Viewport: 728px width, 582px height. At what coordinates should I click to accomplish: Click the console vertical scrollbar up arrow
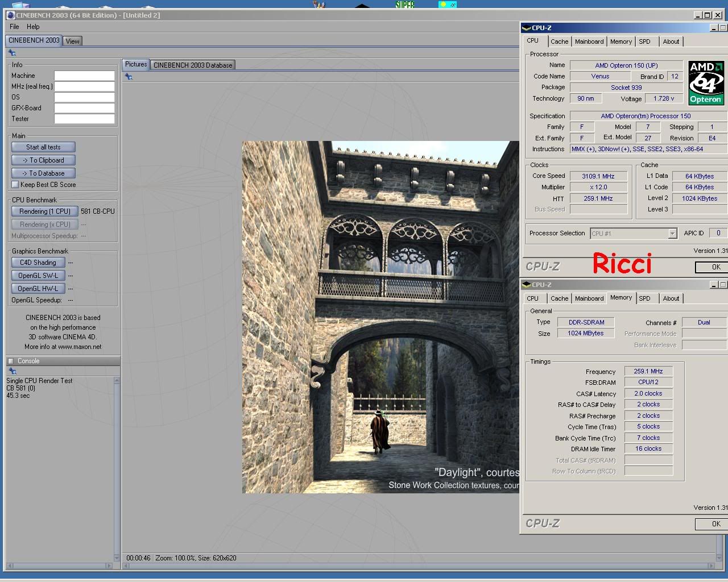117,380
